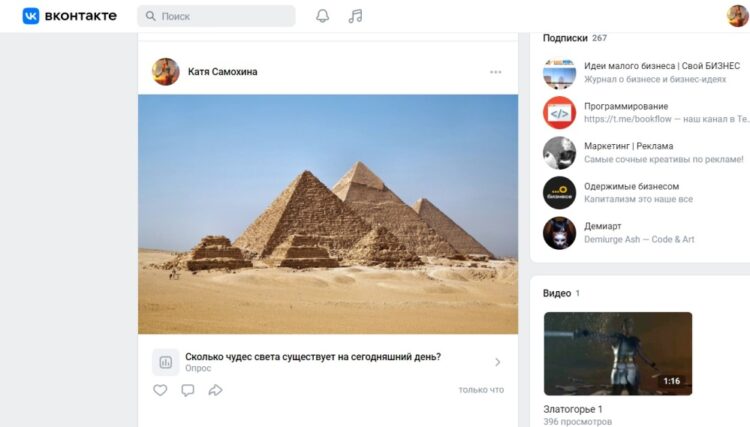The image size is (750, 427).
Task: Open the Видео section header
Action: point(557,293)
